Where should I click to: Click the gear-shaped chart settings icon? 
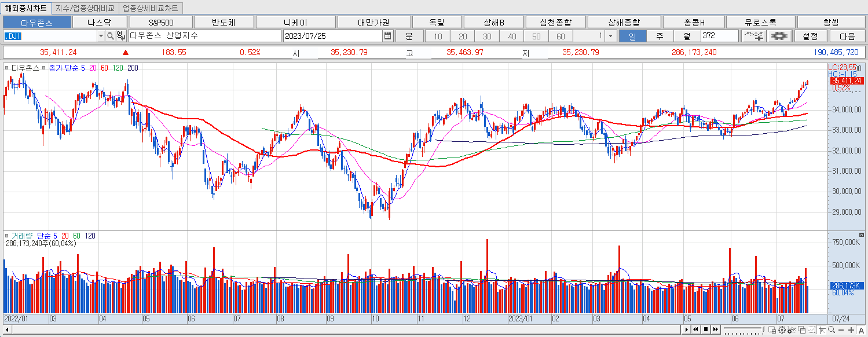tap(779, 36)
